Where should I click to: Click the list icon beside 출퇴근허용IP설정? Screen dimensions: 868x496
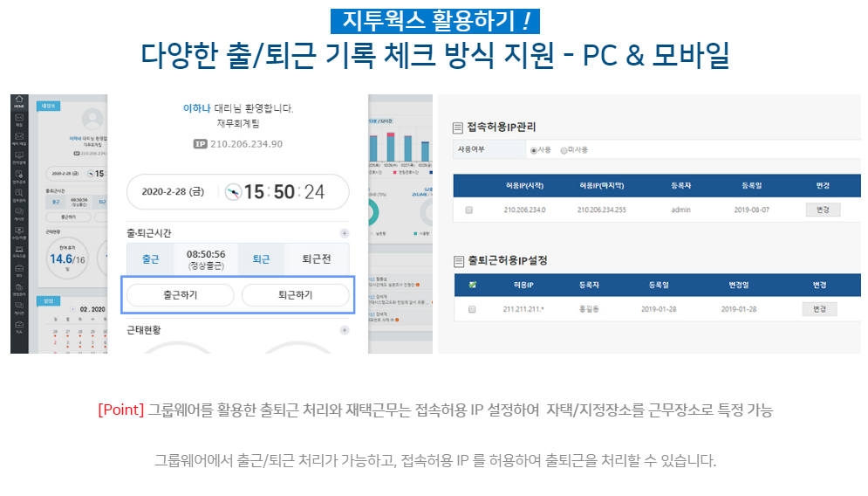click(x=458, y=261)
